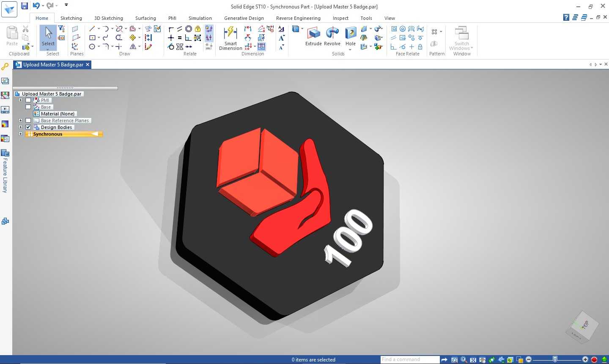Click the Face Relate concentric icon

403,29
